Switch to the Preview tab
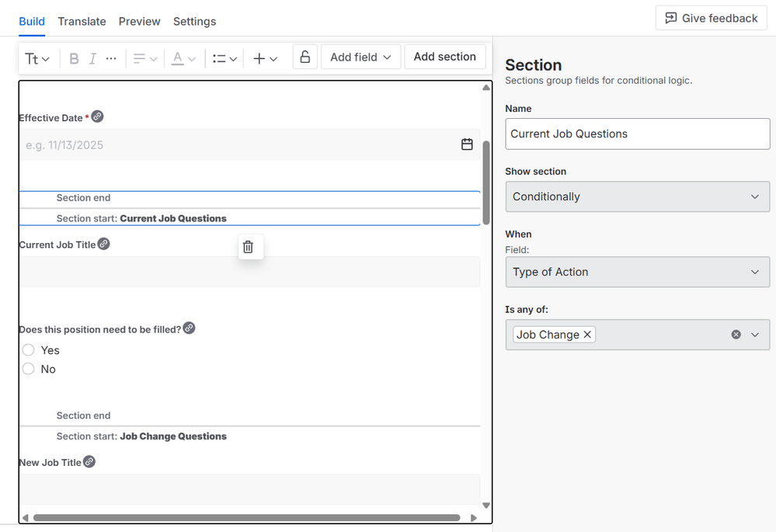 tap(139, 21)
